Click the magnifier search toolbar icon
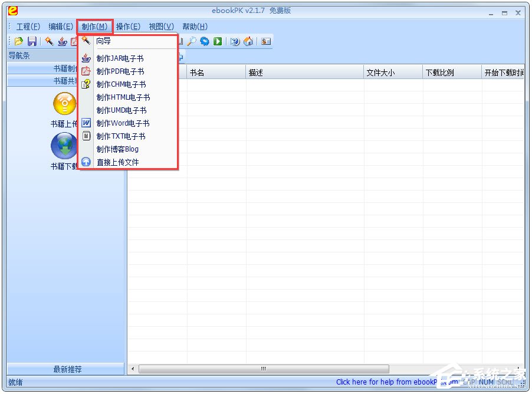 [192, 41]
